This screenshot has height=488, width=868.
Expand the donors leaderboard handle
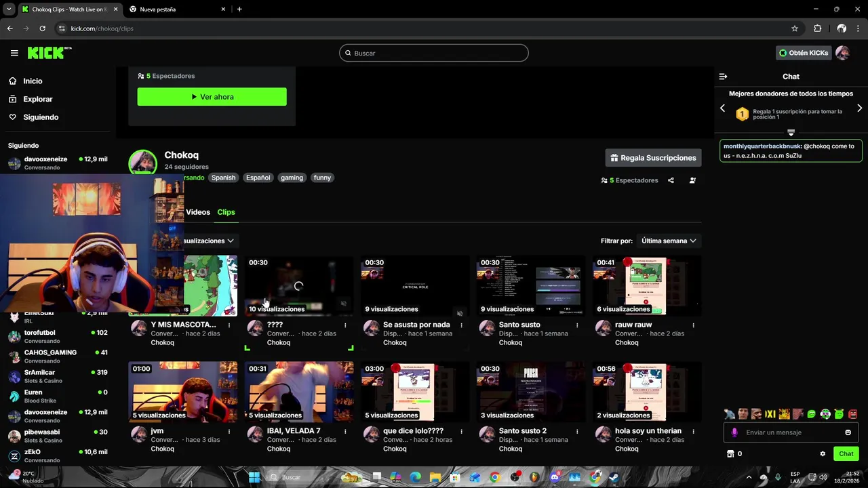(791, 132)
